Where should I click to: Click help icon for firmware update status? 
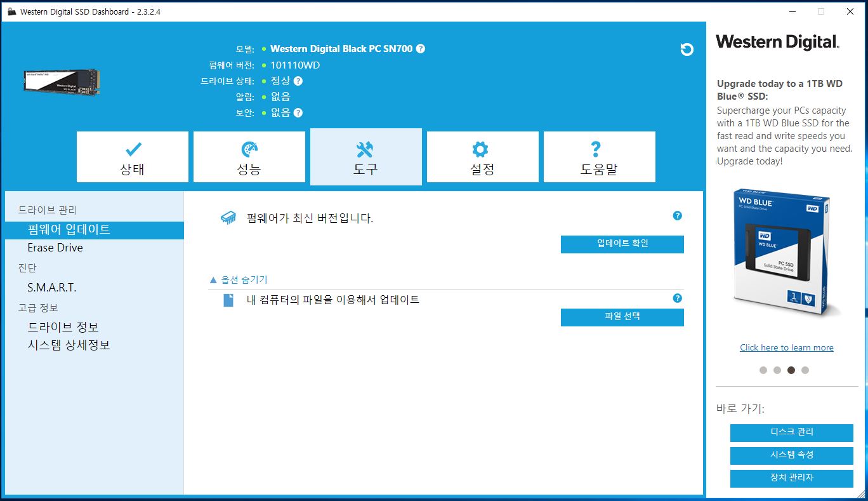[677, 216]
